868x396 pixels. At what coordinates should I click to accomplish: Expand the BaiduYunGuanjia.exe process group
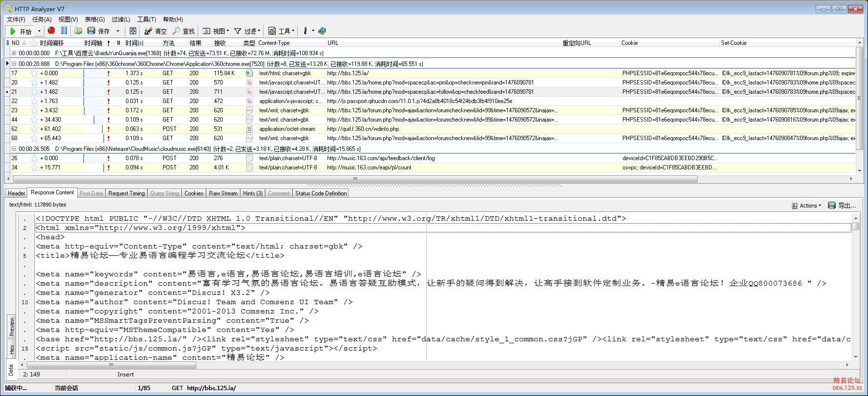pos(14,53)
